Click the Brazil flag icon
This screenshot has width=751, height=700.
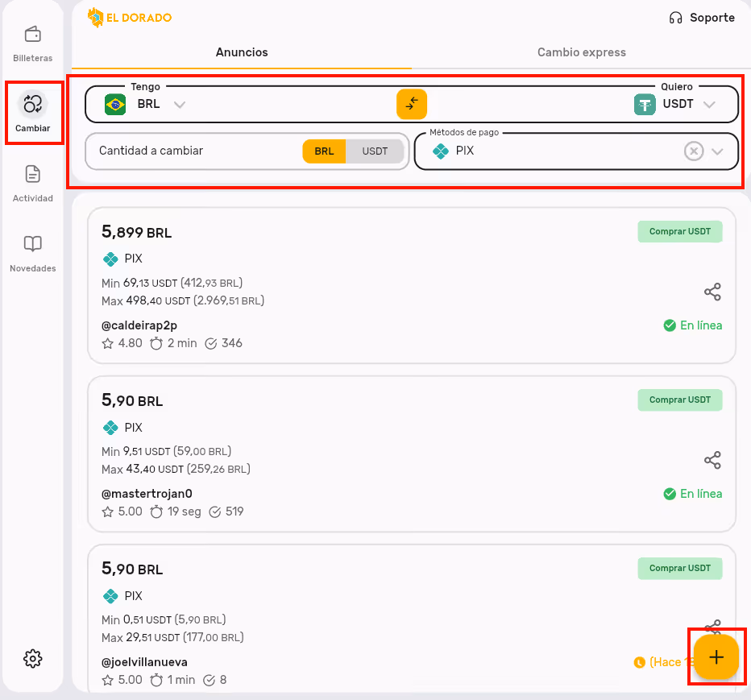[x=115, y=105]
